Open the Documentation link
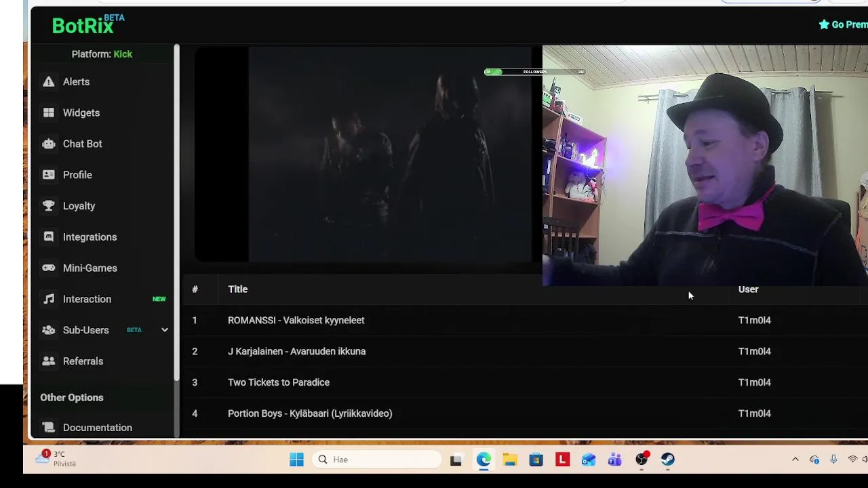The width and height of the screenshot is (868, 488). pyautogui.click(x=98, y=428)
